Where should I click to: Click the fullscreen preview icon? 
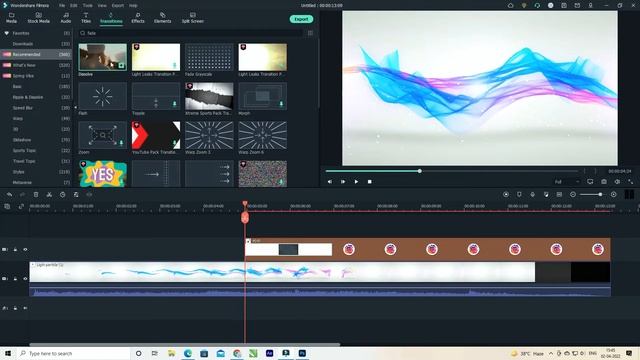tap(631, 182)
